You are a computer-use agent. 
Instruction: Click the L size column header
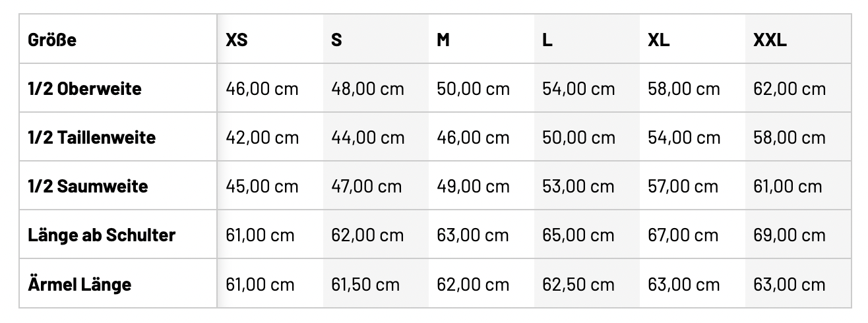[x=547, y=40]
